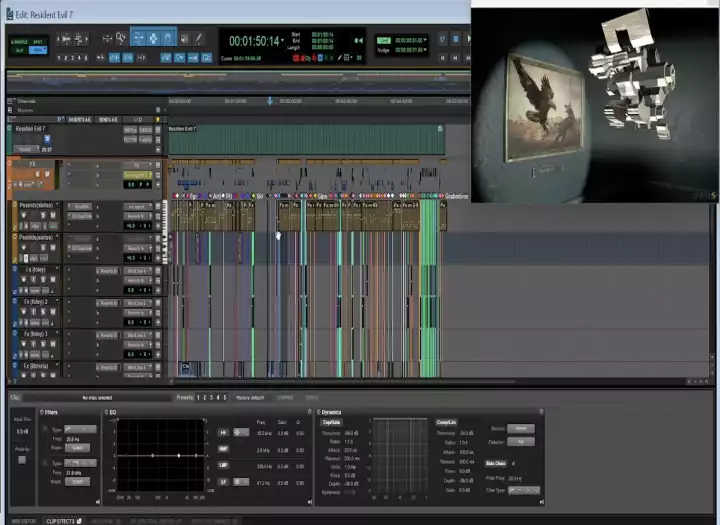Click Rewind transport button
Viewport: 720px width, 525px height.
(456, 58)
